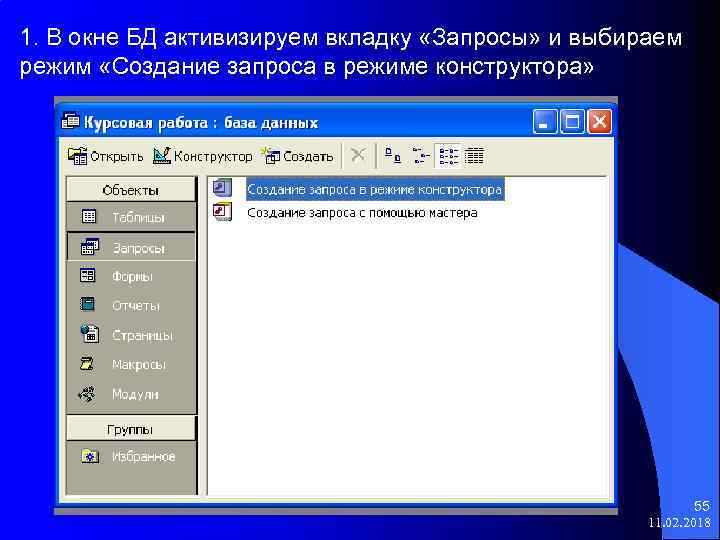Open the Модули objects section
The image size is (720, 540).
point(131,394)
